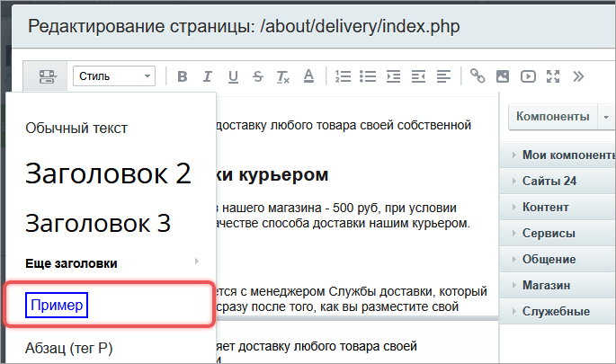This screenshot has height=364, width=616.
Task: Expand the Контент section
Action: (x=558, y=207)
